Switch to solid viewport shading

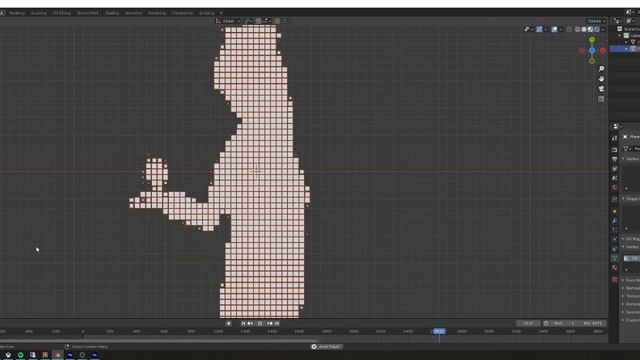[x=584, y=29]
